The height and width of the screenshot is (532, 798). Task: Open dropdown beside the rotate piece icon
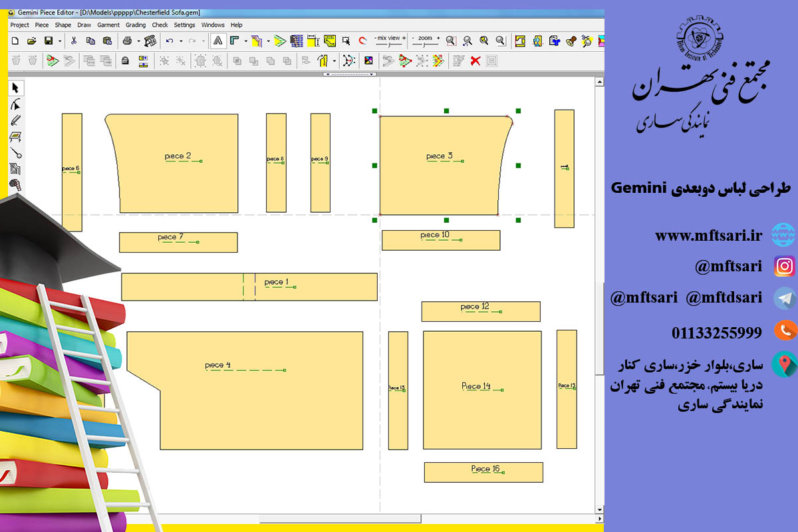pyautogui.click(x=334, y=61)
